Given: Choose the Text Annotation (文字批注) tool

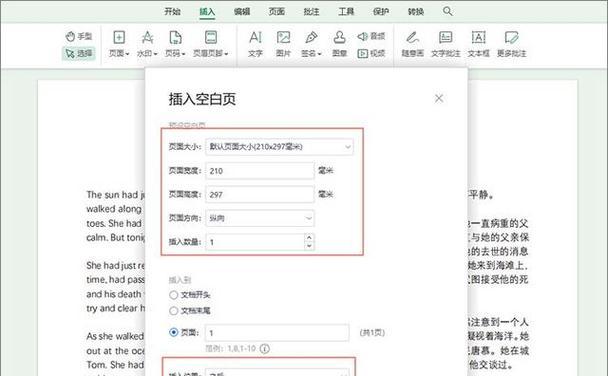Looking at the screenshot, I should pos(446,44).
